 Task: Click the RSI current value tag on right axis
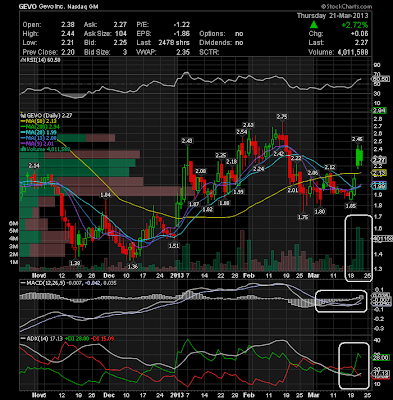[x=380, y=79]
